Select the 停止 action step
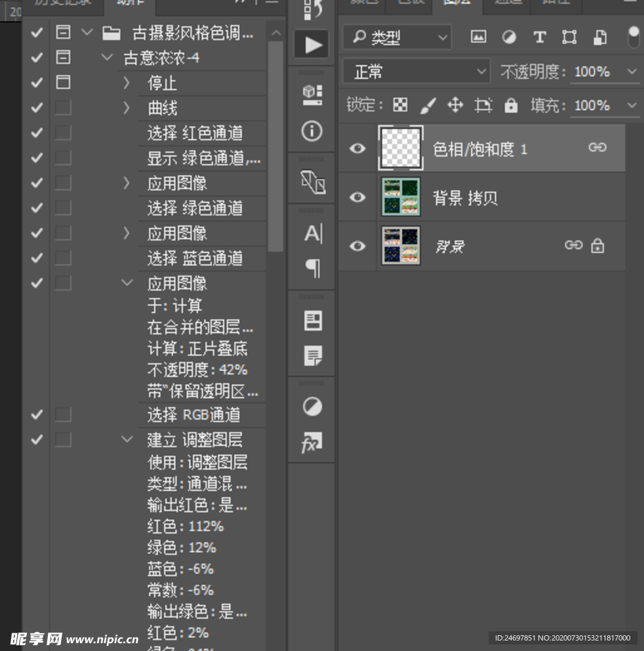Screen dimensions: 644x651 (163, 83)
